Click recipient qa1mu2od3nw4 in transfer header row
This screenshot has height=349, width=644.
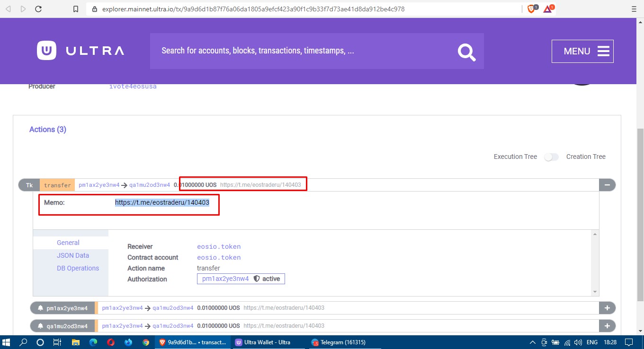(150, 185)
